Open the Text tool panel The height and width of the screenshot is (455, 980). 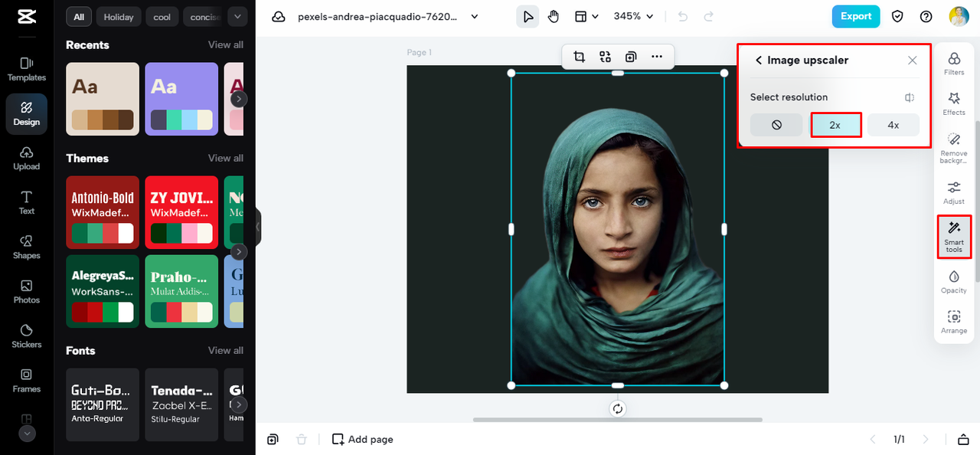(26, 202)
